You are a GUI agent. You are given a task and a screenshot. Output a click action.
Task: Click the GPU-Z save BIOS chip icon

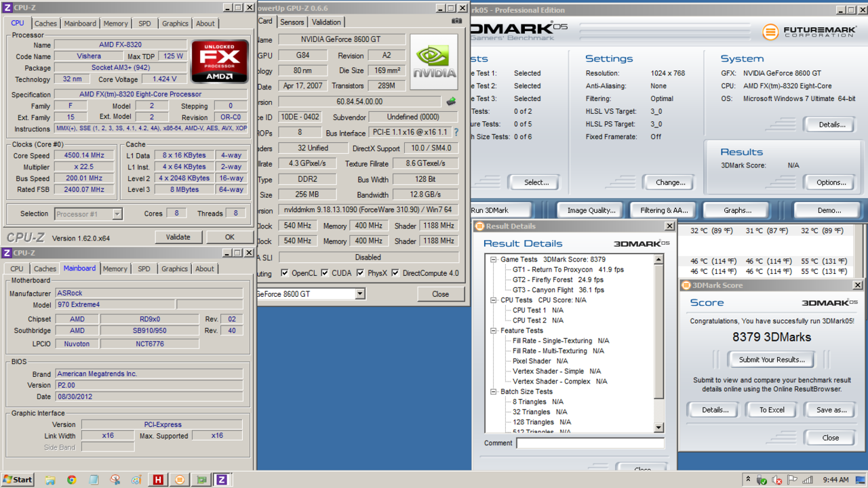point(451,102)
